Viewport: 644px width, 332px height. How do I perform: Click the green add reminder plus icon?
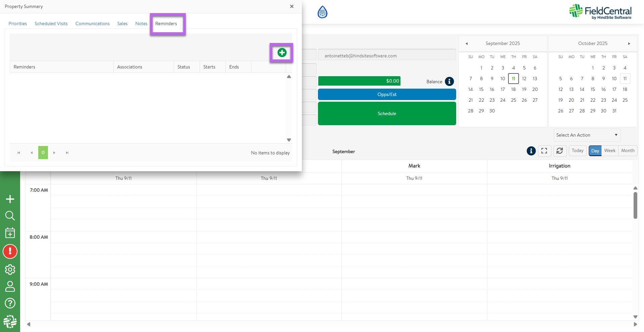pos(282,53)
